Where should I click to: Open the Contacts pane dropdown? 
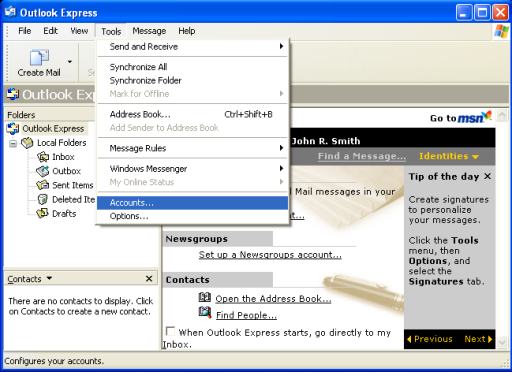pyautogui.click(x=49, y=278)
